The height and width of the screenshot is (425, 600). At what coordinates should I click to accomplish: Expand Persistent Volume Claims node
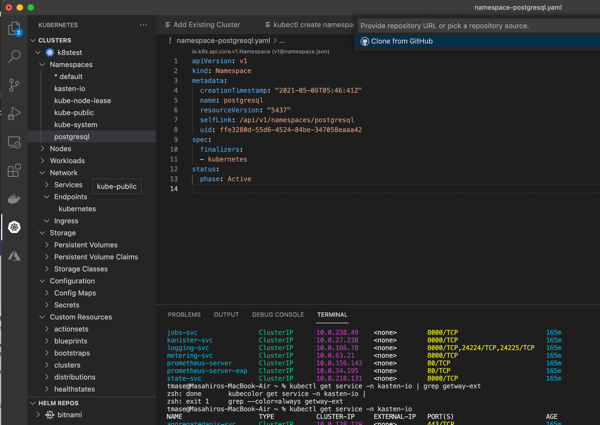click(x=47, y=257)
